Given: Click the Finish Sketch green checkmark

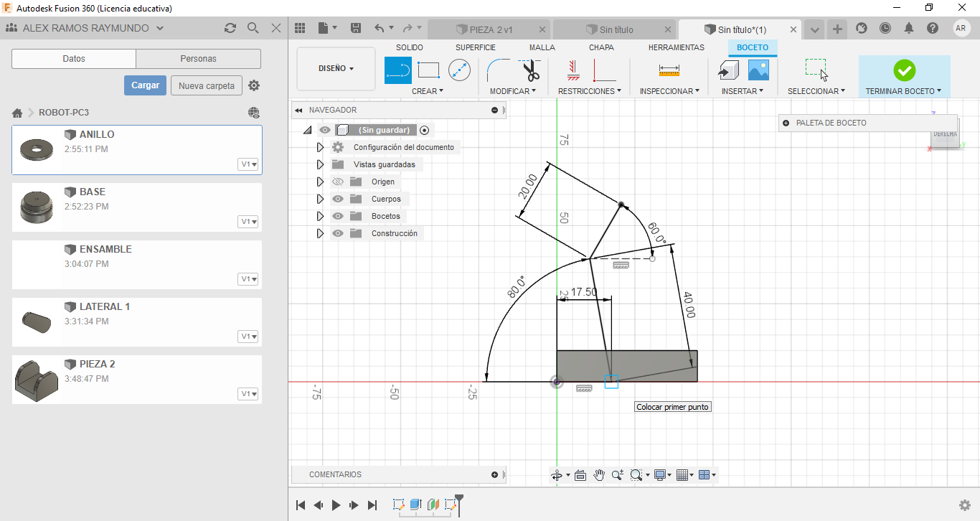Looking at the screenshot, I should (904, 70).
